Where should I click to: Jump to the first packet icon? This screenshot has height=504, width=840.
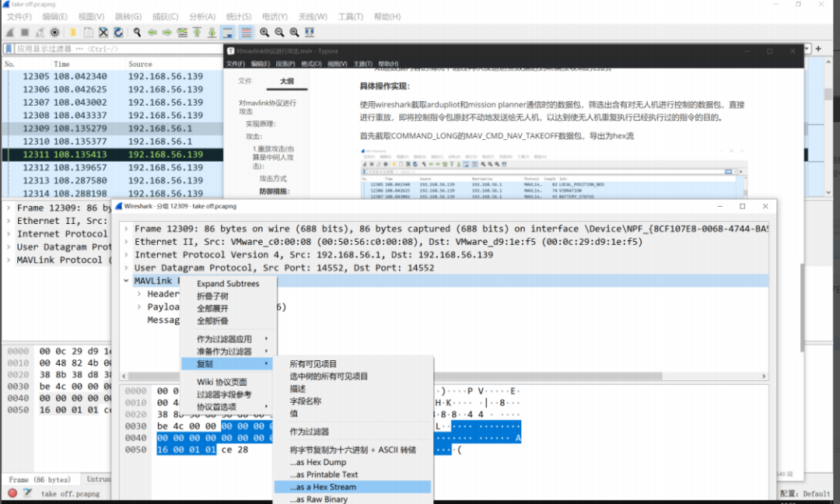[x=197, y=33]
